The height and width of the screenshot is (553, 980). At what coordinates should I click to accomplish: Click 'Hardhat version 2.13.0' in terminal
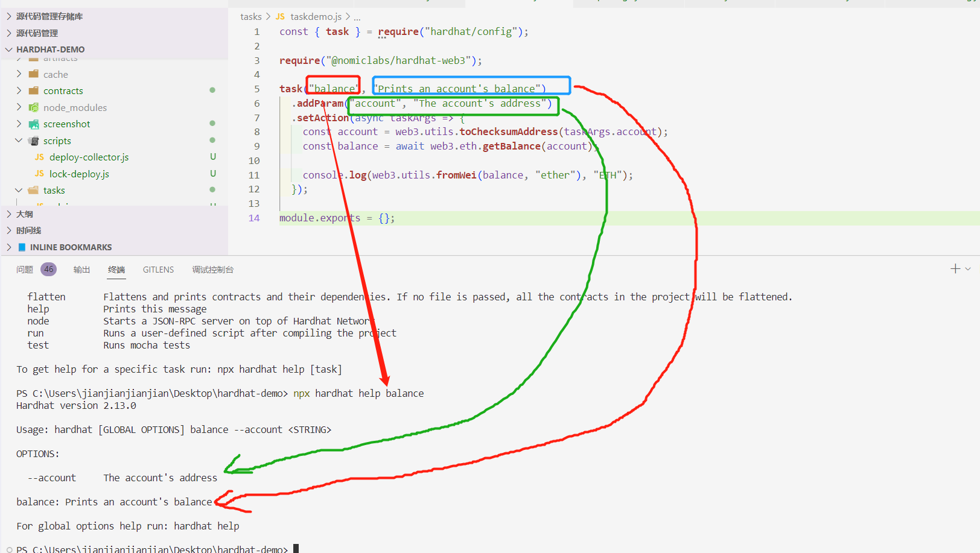(x=76, y=405)
